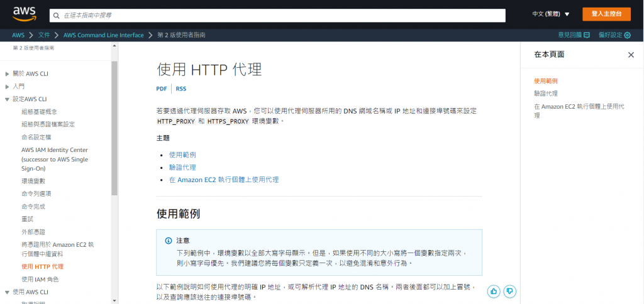The height and width of the screenshot is (304, 644).
Task: Open 設定AWS CLI nav item
Action: [30, 99]
